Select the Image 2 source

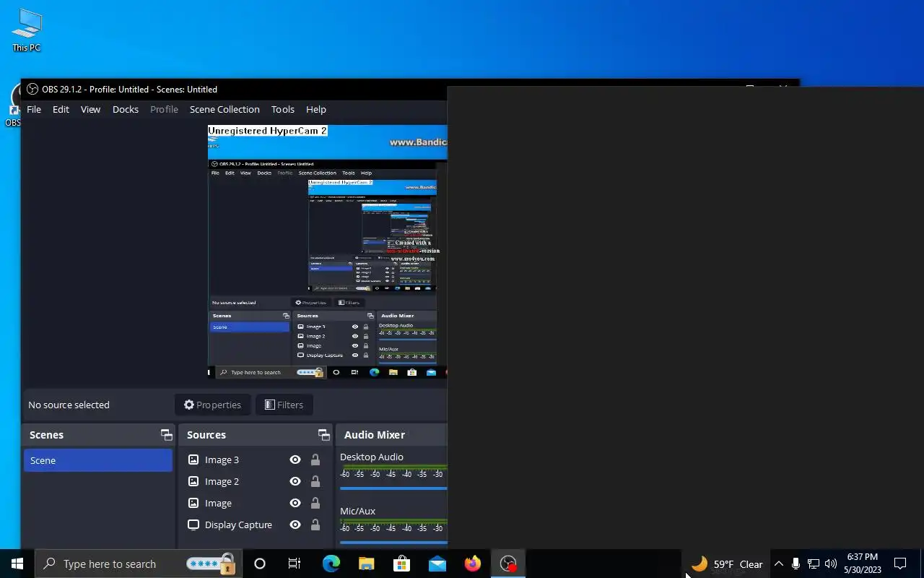click(x=222, y=481)
